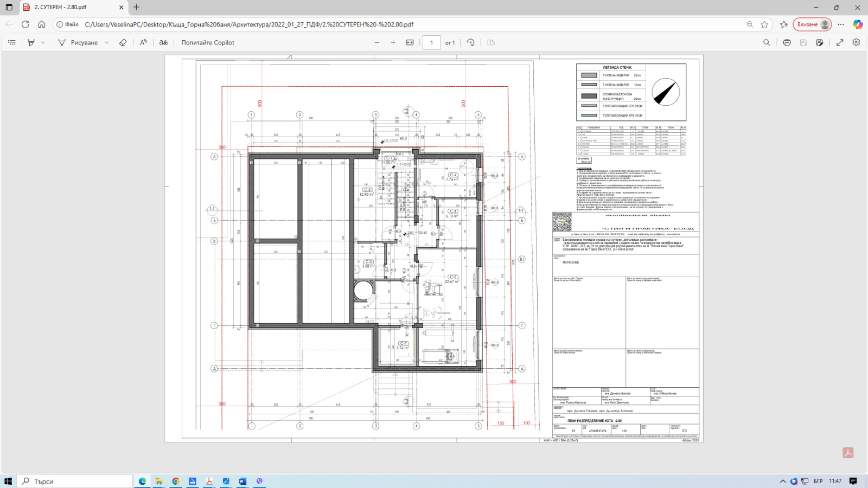Expand the highlighter options dropdown

(x=43, y=42)
